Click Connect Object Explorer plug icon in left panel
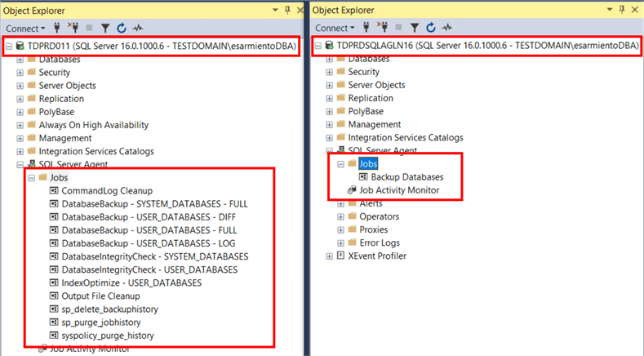This screenshot has height=356, width=644. pos(57,28)
